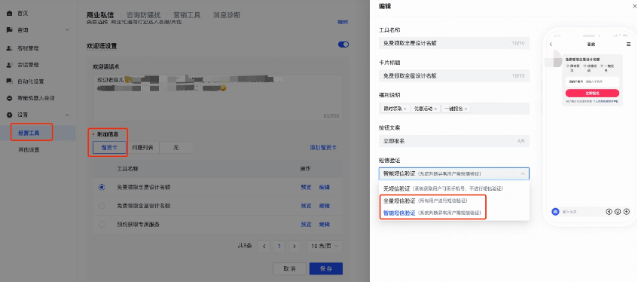Remove the 一键报名 tag via its x
The image size is (644, 282).
(465, 109)
